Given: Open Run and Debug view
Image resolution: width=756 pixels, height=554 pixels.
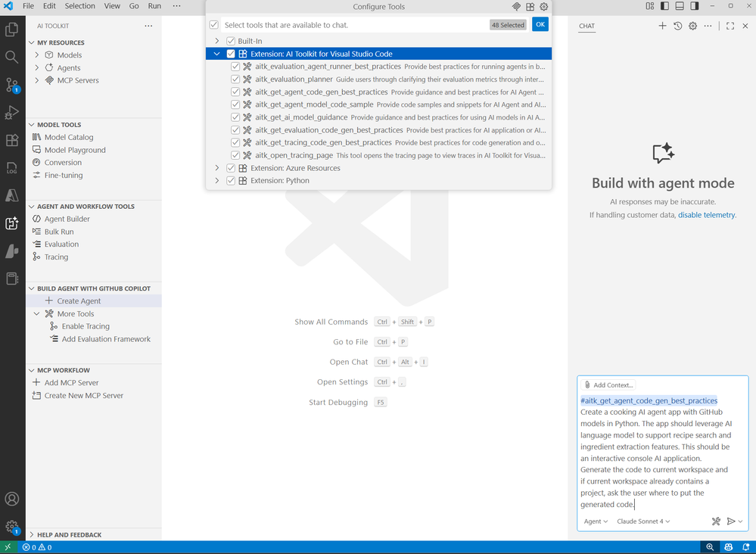Looking at the screenshot, I should coord(11,113).
